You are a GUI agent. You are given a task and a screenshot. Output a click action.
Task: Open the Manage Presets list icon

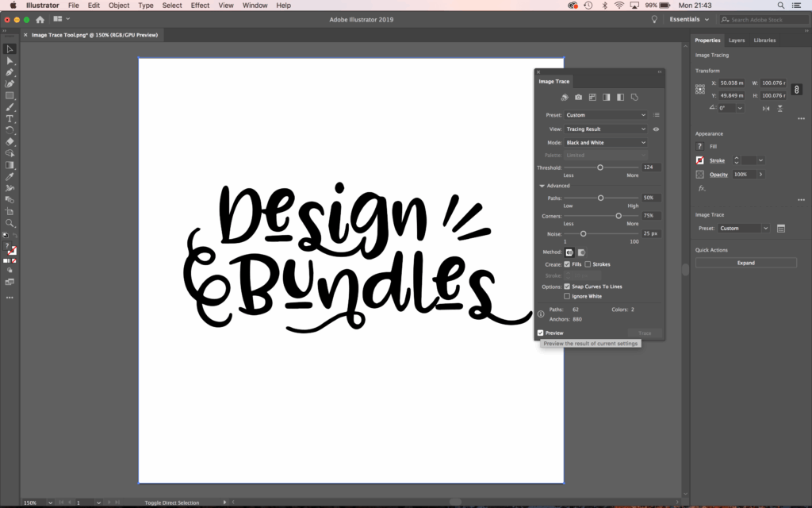[656, 115]
